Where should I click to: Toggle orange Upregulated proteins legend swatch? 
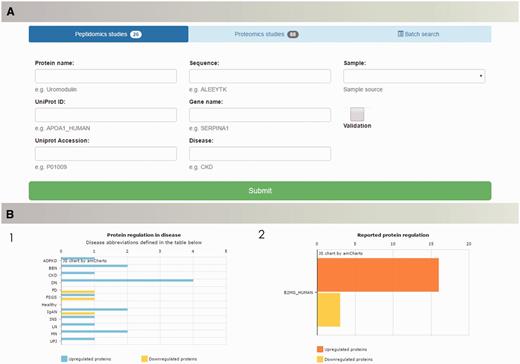(x=320, y=349)
